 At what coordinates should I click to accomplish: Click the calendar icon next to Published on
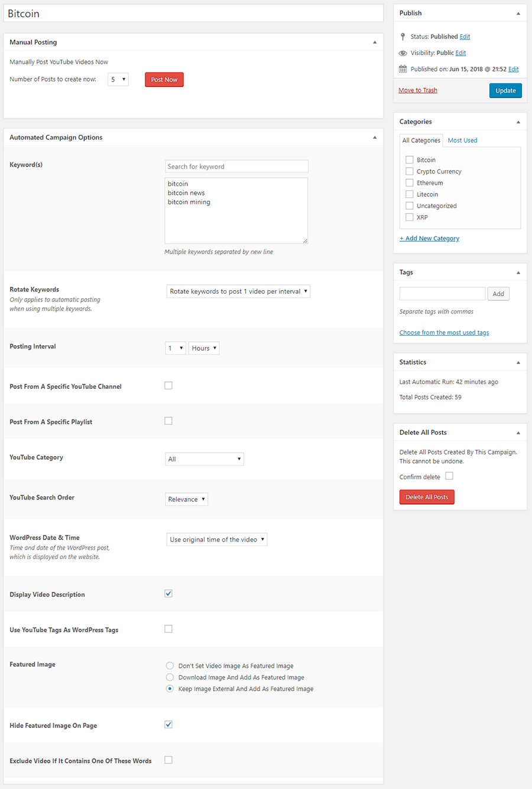[403, 69]
